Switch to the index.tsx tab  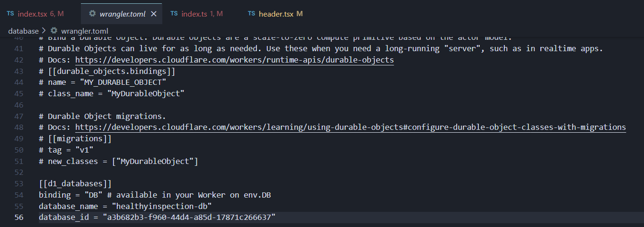tap(34, 14)
